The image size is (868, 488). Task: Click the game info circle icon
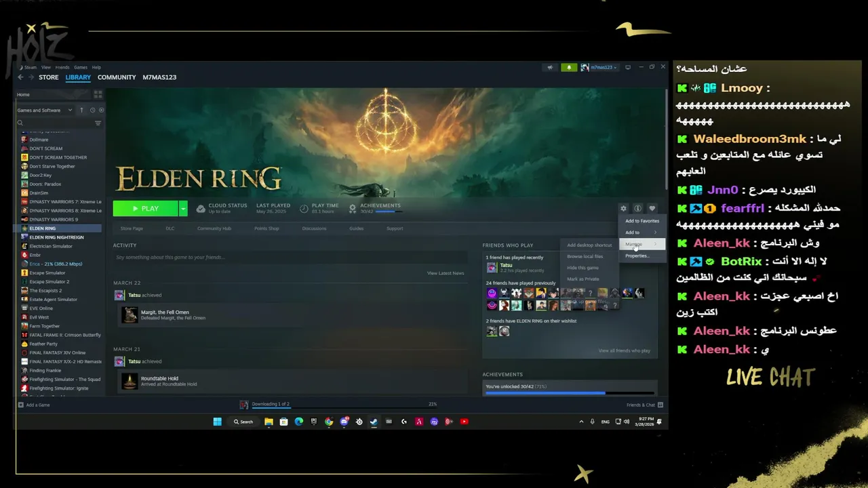point(637,208)
